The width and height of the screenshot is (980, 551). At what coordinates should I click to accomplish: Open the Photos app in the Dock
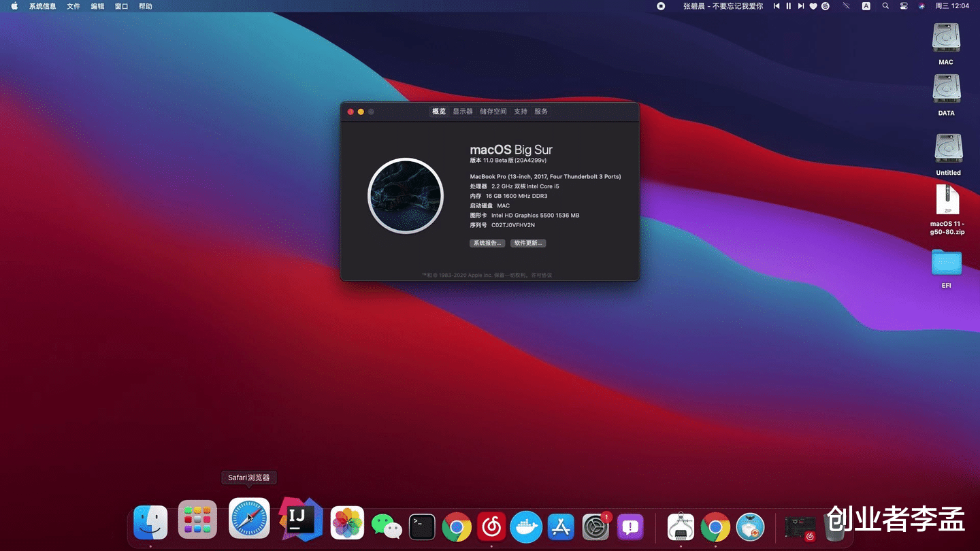347,524
